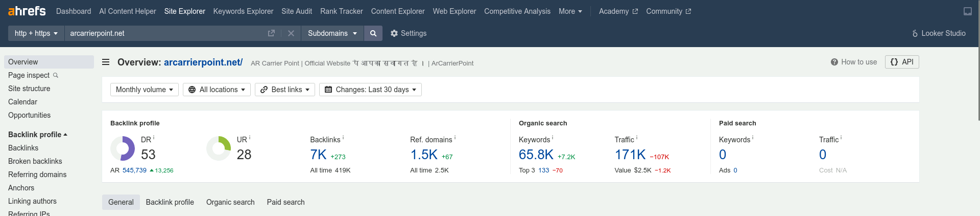Toggle the hamburger sidebar menu icon
This screenshot has height=216, width=980.
point(106,62)
